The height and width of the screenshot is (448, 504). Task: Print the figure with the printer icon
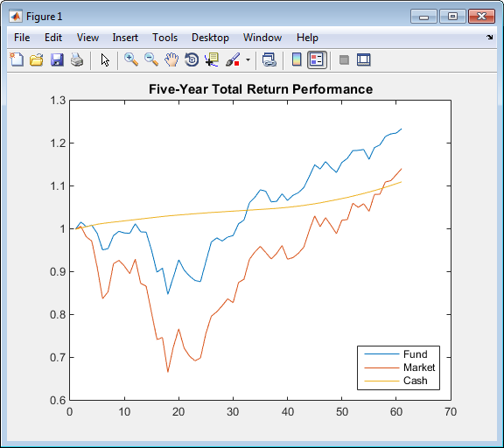click(77, 59)
